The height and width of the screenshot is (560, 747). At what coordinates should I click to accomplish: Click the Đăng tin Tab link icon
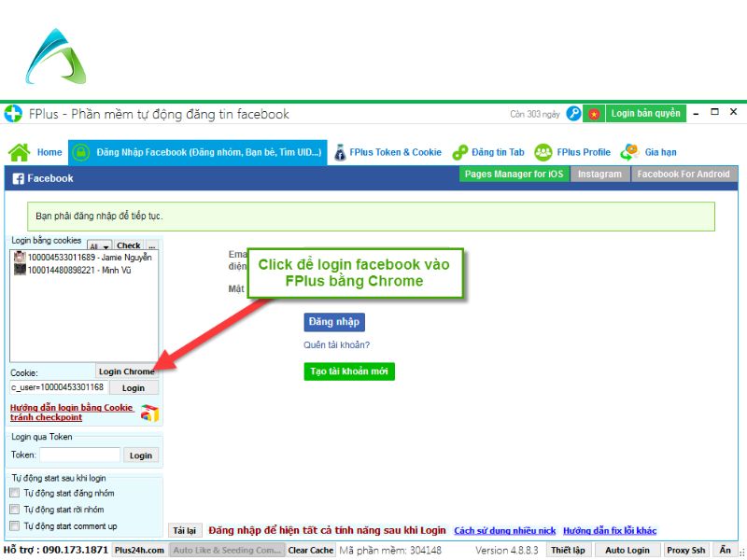(x=459, y=152)
